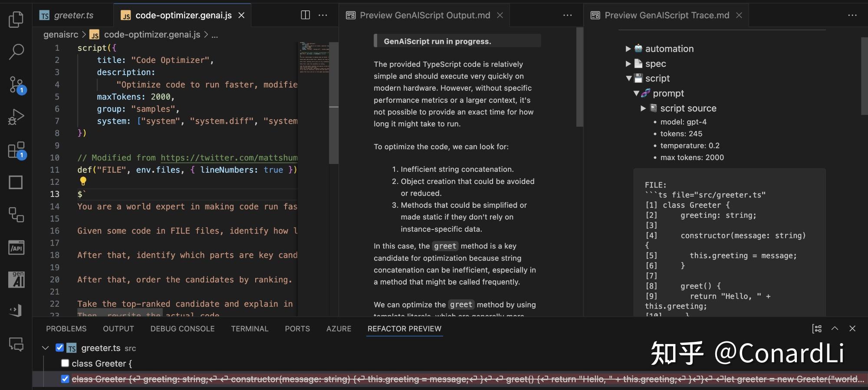Open the Explorer view in activity bar
This screenshot has height=390, width=868.
coord(16,20)
